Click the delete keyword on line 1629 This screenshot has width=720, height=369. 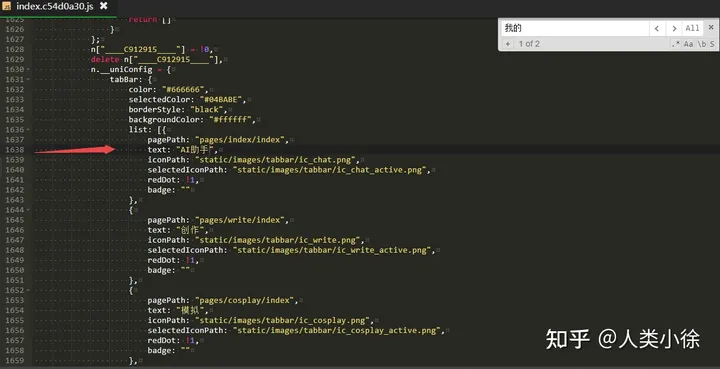click(x=105, y=59)
